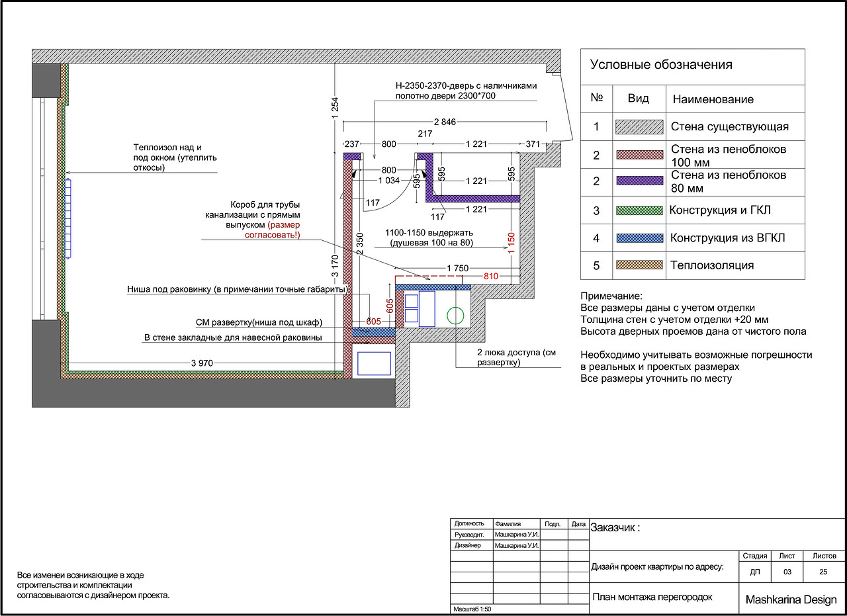Click the 'Должность' column header

click(x=469, y=523)
